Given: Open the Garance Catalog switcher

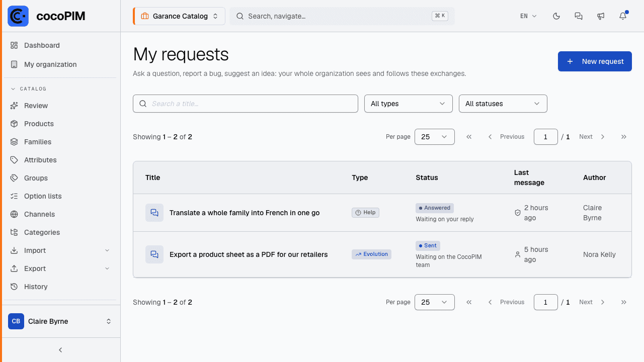Looking at the screenshot, I should click(179, 16).
